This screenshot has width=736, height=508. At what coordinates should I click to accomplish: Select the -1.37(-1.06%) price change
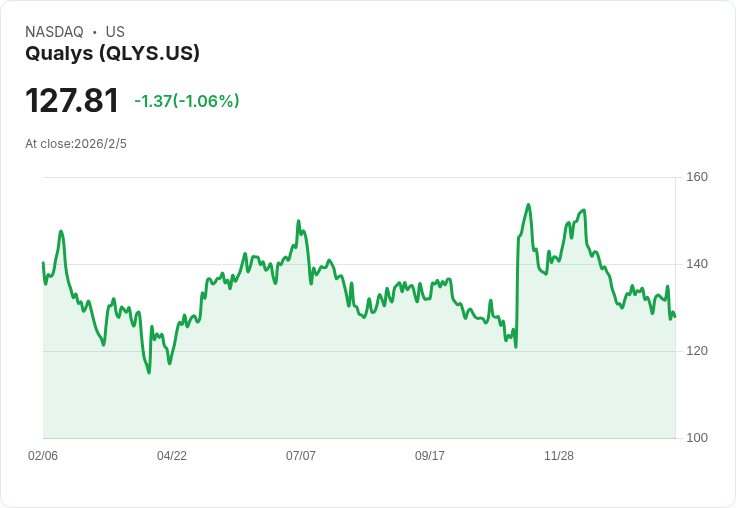point(187,101)
